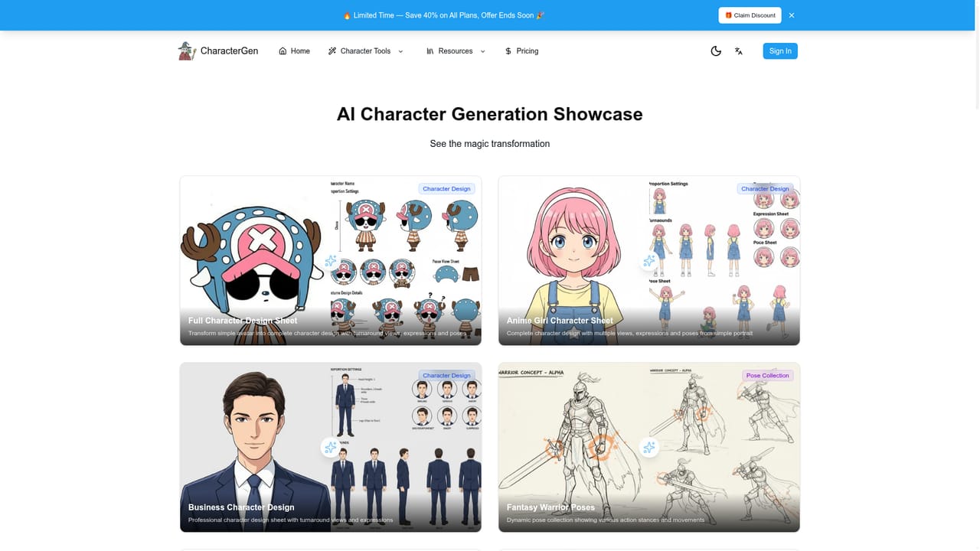Viewport: 980px width, 551px height.
Task: Open the Business Character Design thumbnail
Action: click(x=331, y=448)
